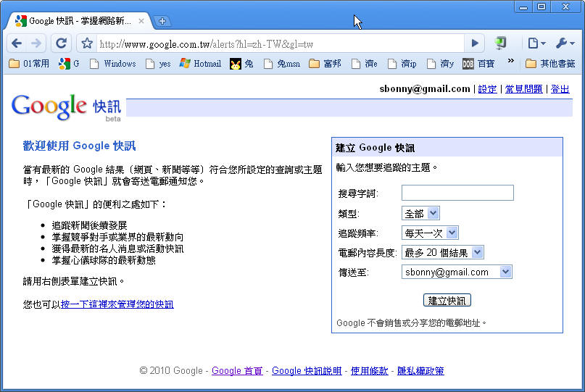Click the sbonny@gmail.com account text at top

coord(425,89)
